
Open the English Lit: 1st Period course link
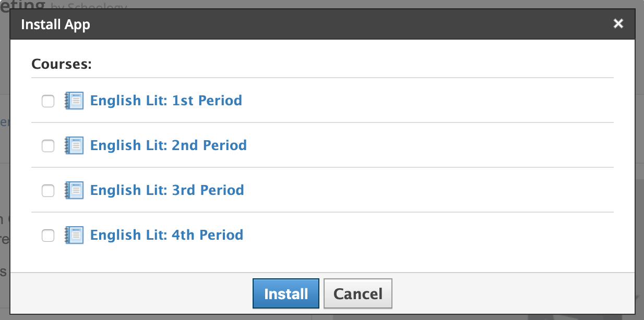(x=166, y=101)
